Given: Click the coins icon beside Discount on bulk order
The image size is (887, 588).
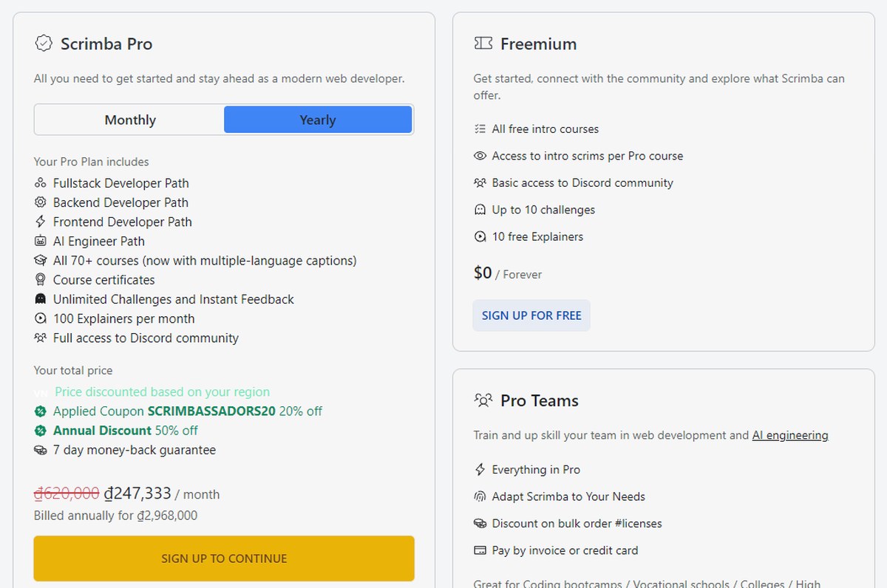Looking at the screenshot, I should click(480, 524).
